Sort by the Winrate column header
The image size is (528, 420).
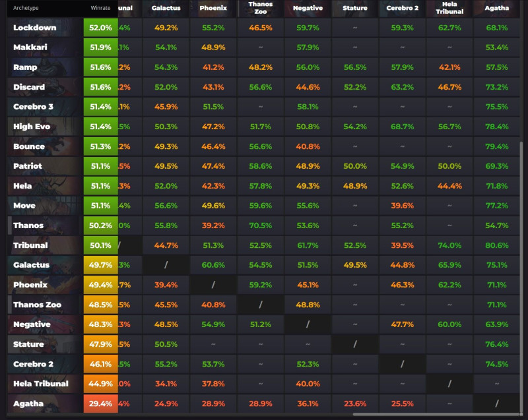click(100, 8)
